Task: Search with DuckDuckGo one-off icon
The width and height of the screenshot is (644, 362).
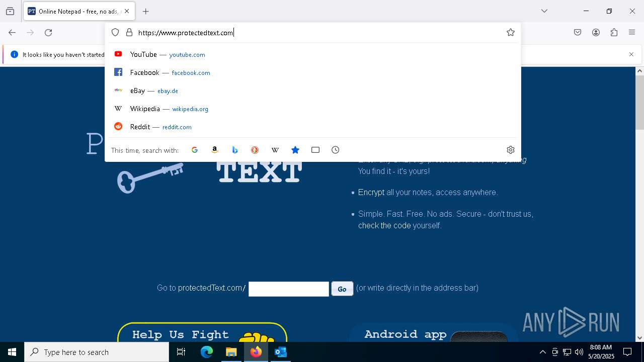Action: (255, 150)
